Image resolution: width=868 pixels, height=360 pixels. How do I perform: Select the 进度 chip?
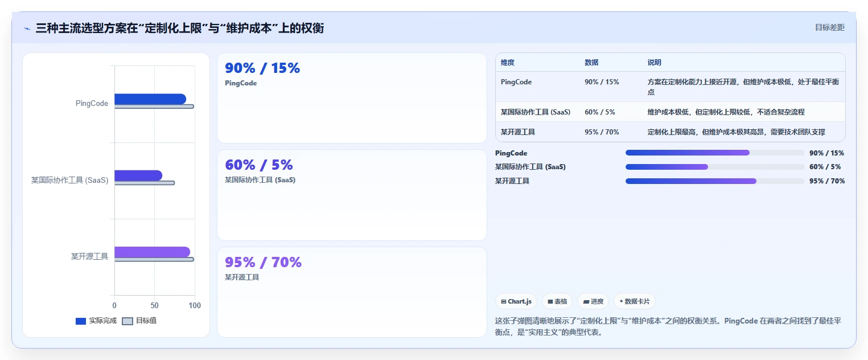pyautogui.click(x=593, y=301)
